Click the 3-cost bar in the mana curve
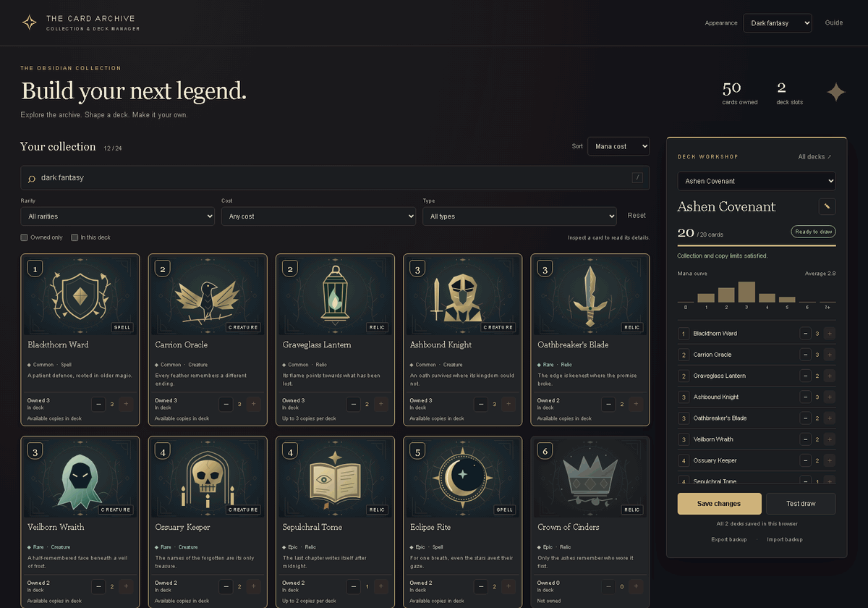Image resolution: width=868 pixels, height=608 pixels. (746, 292)
